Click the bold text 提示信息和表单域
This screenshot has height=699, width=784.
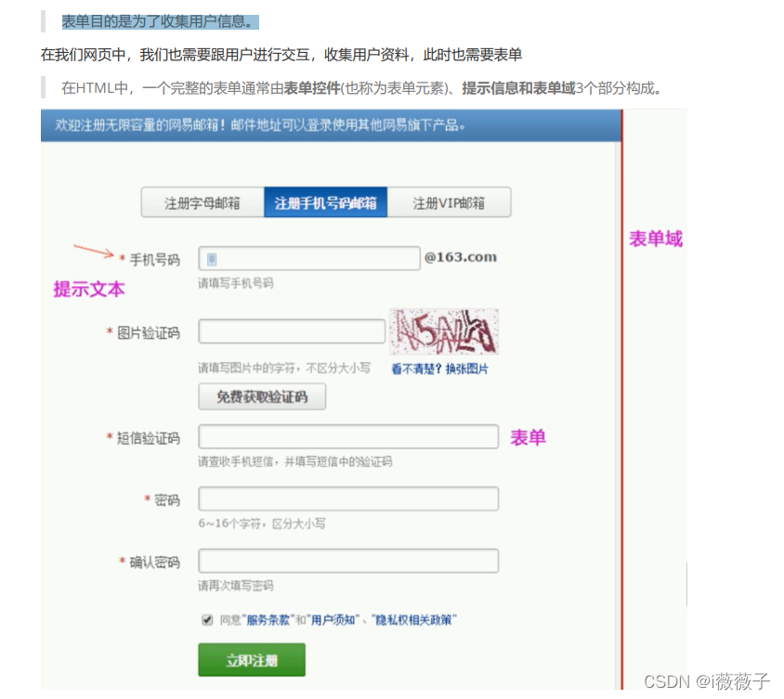point(519,88)
